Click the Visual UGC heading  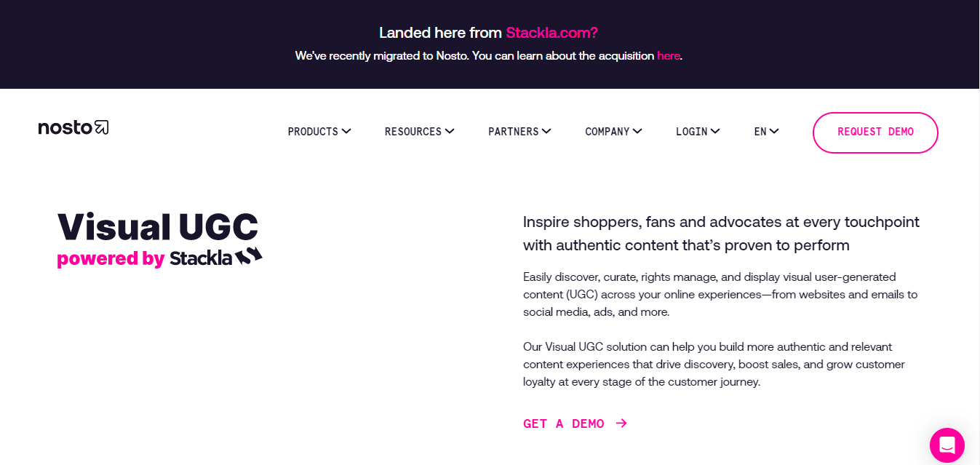157,226
